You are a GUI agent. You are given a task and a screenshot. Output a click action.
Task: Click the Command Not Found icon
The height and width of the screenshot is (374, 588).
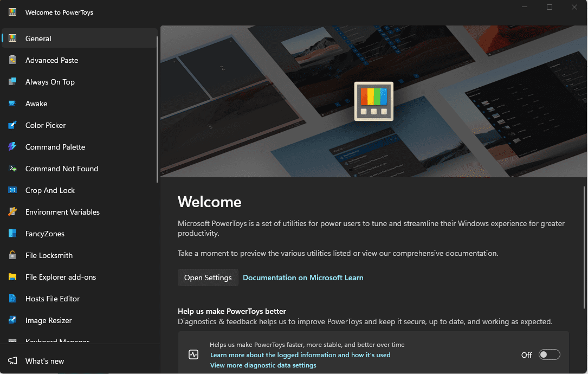click(x=12, y=169)
